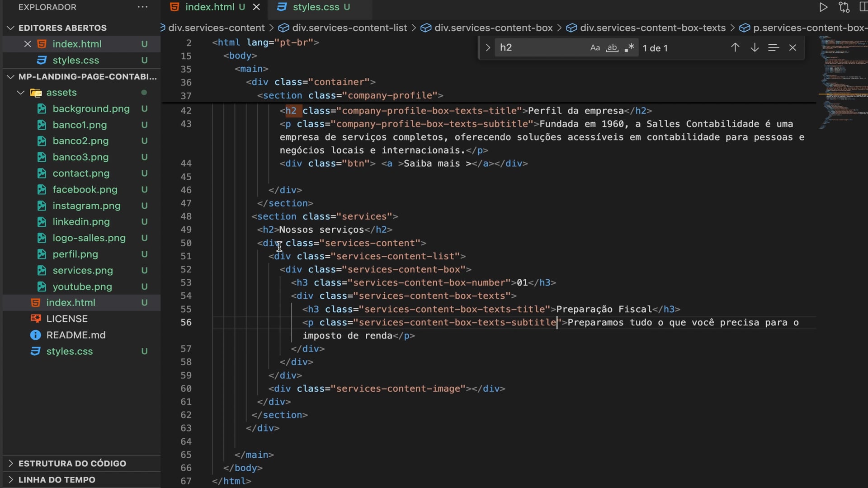Screen dimensions: 868x488
Task: Close index.html editor tab with X
Action: tap(256, 7)
